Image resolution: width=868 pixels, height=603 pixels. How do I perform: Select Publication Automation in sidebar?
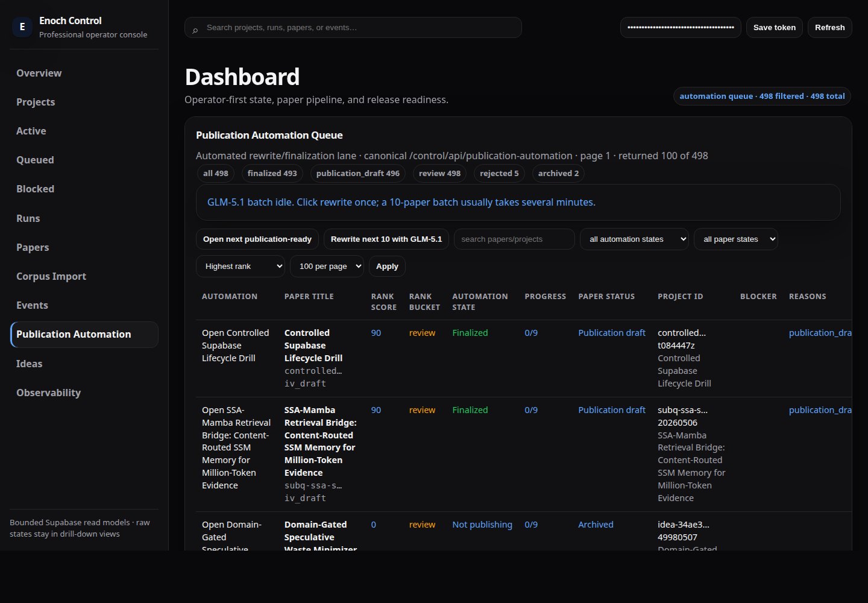[84, 334]
